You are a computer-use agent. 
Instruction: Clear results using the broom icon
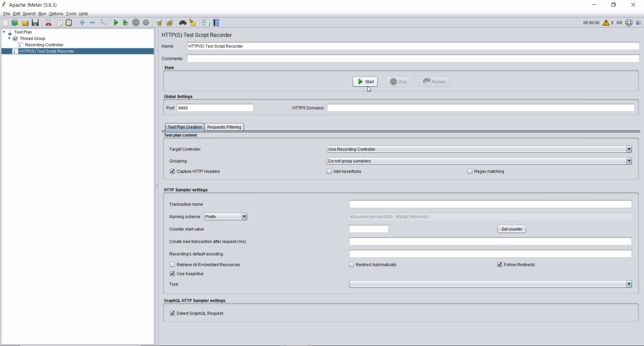(x=158, y=22)
